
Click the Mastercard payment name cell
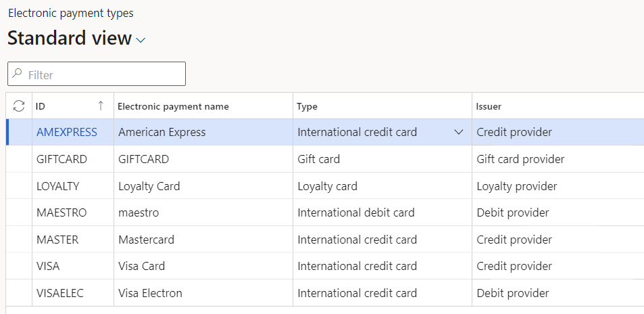click(146, 240)
